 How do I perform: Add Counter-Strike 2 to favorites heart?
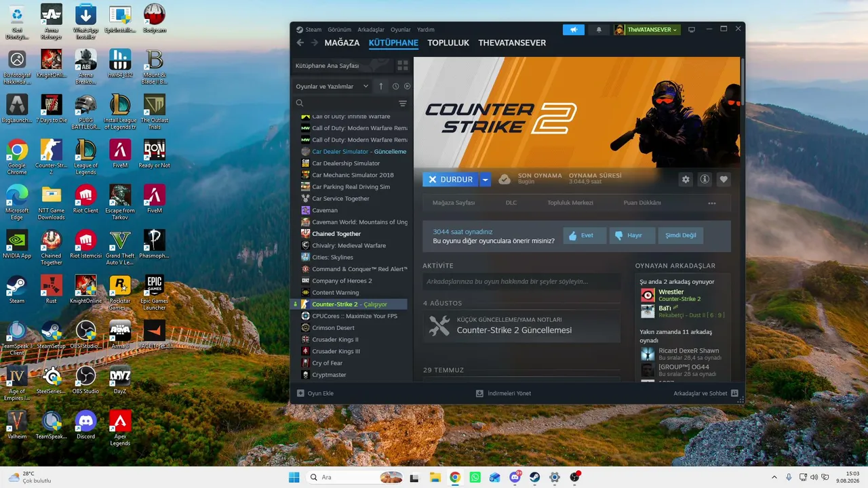click(724, 180)
